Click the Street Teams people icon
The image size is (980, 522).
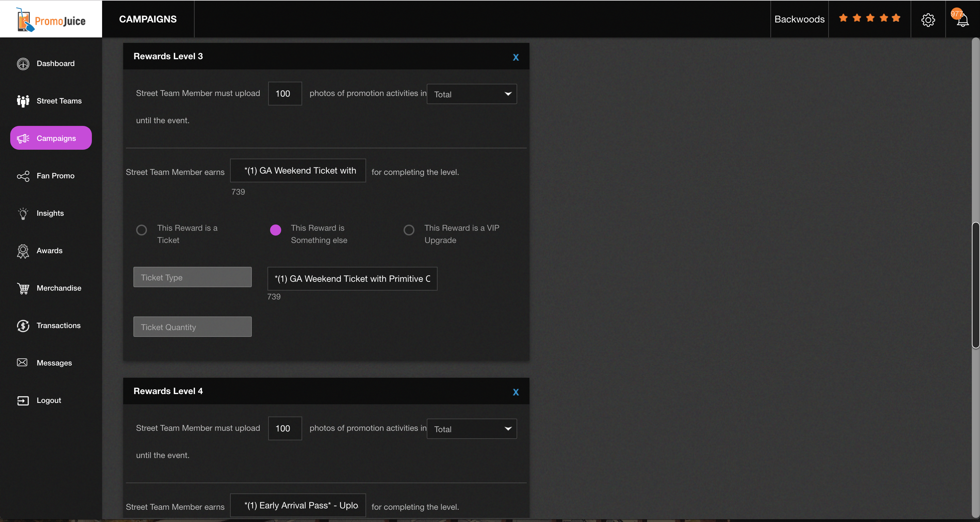pyautogui.click(x=23, y=101)
